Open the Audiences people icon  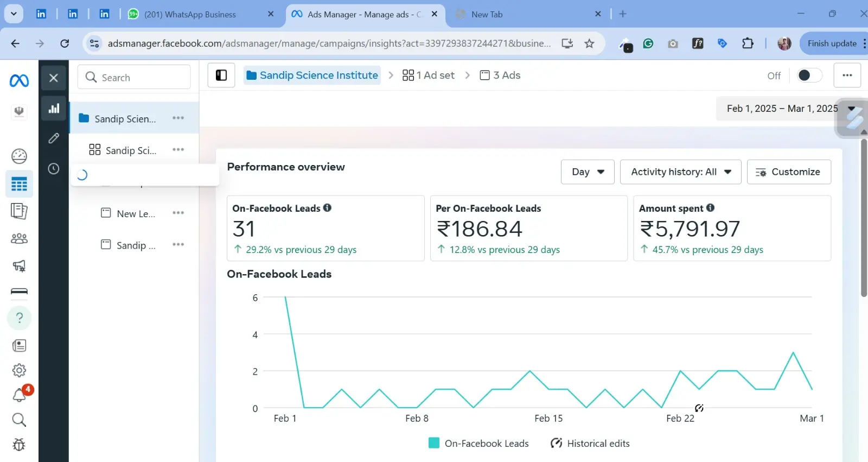19,238
